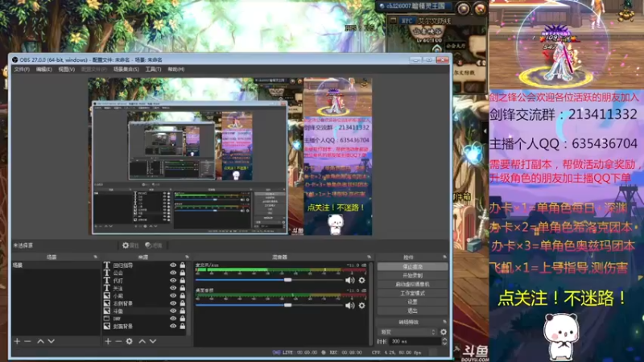This screenshot has height=362, width=644.
Task: Open transition properties gear in 转场特效
Action: tap(444, 331)
